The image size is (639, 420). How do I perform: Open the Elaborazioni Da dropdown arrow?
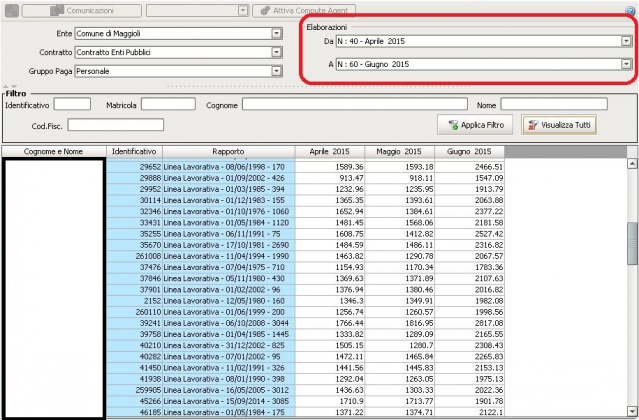click(x=626, y=41)
